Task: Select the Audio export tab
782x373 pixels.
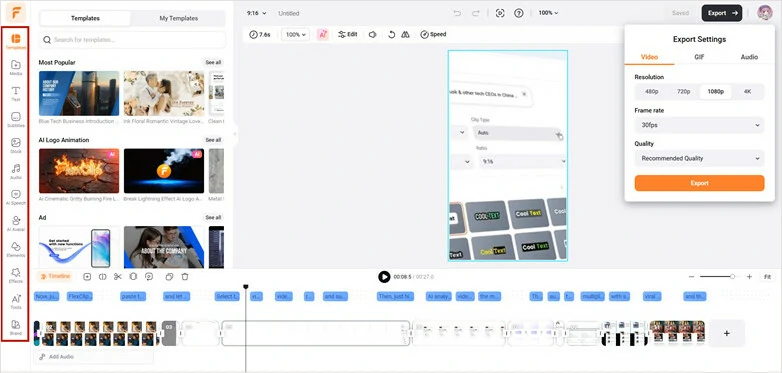Action: click(x=749, y=57)
